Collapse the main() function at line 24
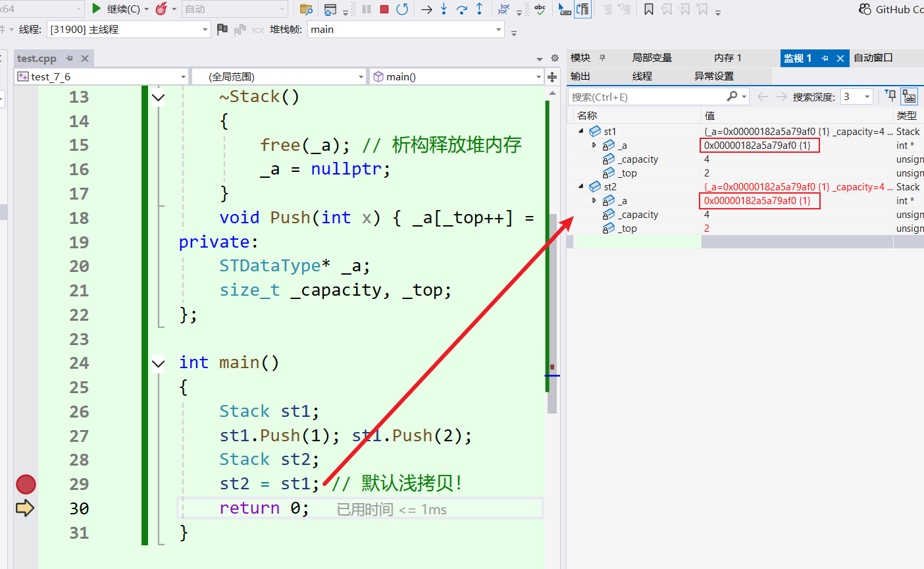This screenshot has width=924, height=569. coord(158,363)
